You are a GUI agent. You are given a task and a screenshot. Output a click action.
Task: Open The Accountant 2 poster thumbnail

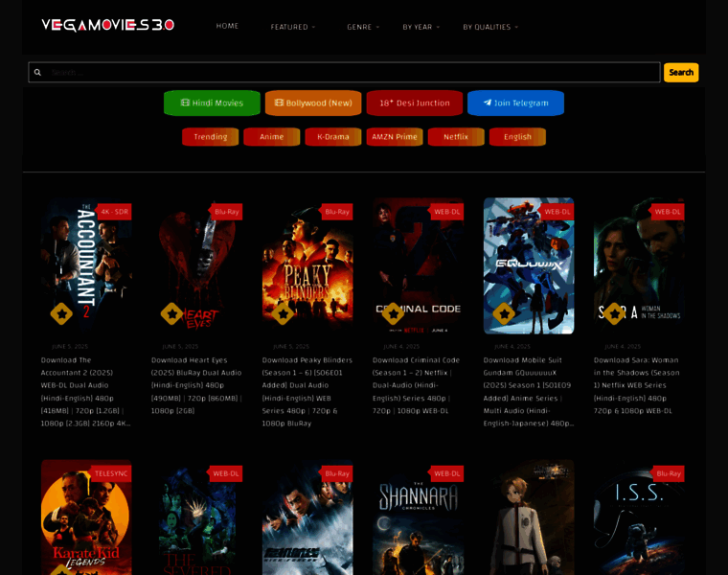click(x=86, y=265)
